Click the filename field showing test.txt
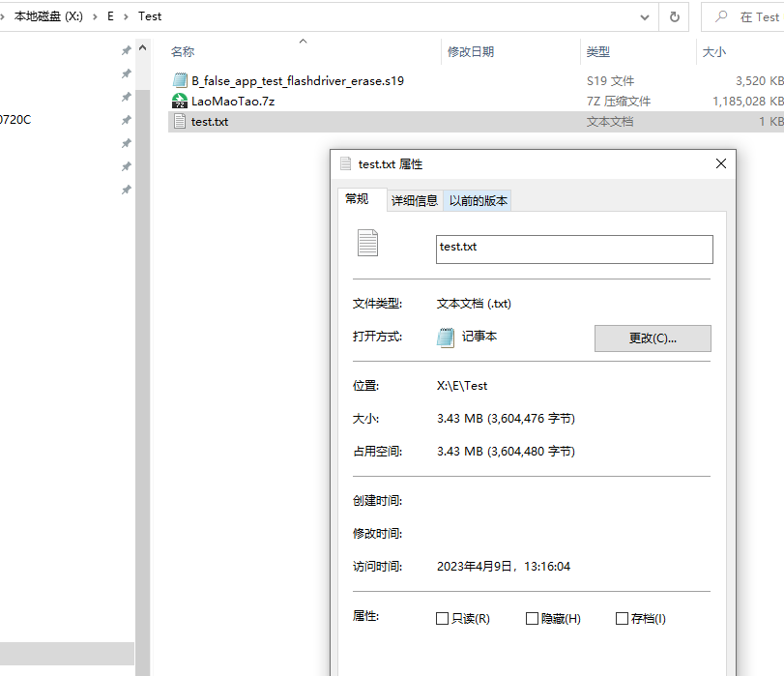Viewport: 784px width, 676px height. 574,249
